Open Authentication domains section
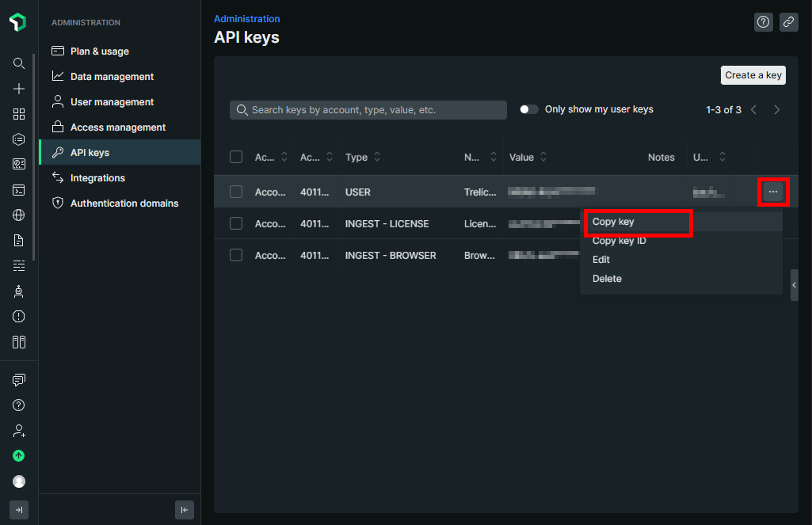The image size is (812, 525). 120,203
